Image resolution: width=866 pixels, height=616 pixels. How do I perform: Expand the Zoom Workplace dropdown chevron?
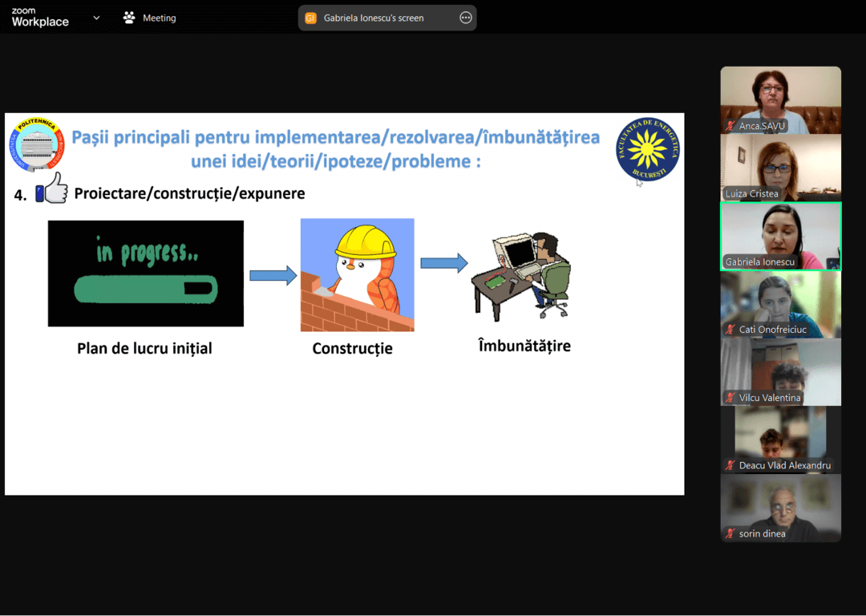96,18
